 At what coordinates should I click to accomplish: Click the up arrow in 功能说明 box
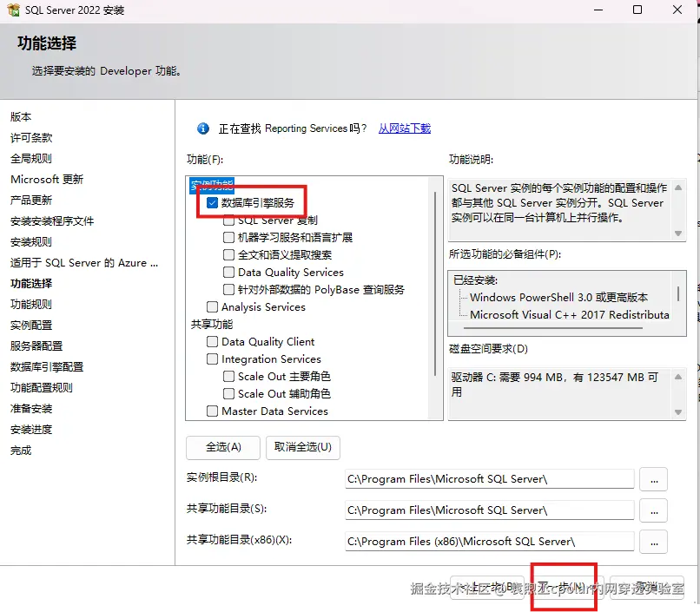point(678,188)
